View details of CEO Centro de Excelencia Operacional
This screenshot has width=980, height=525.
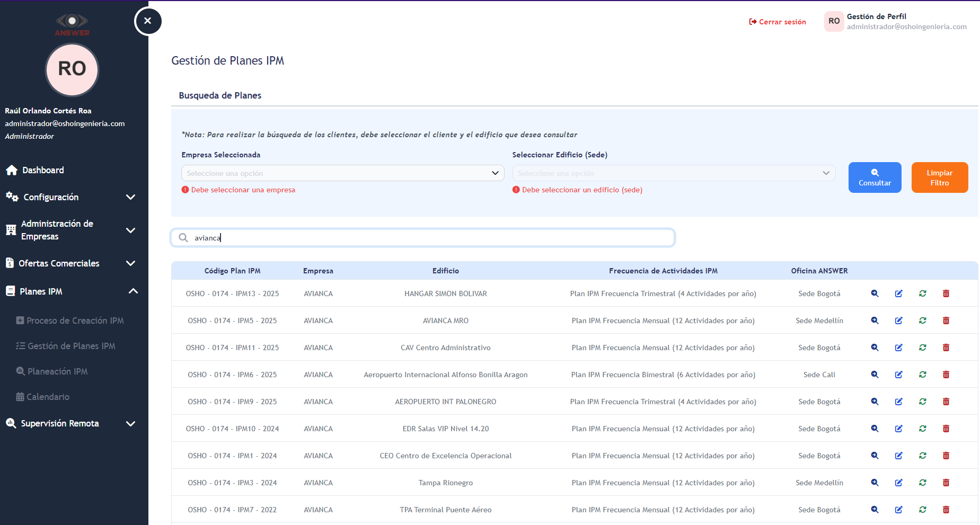point(875,456)
